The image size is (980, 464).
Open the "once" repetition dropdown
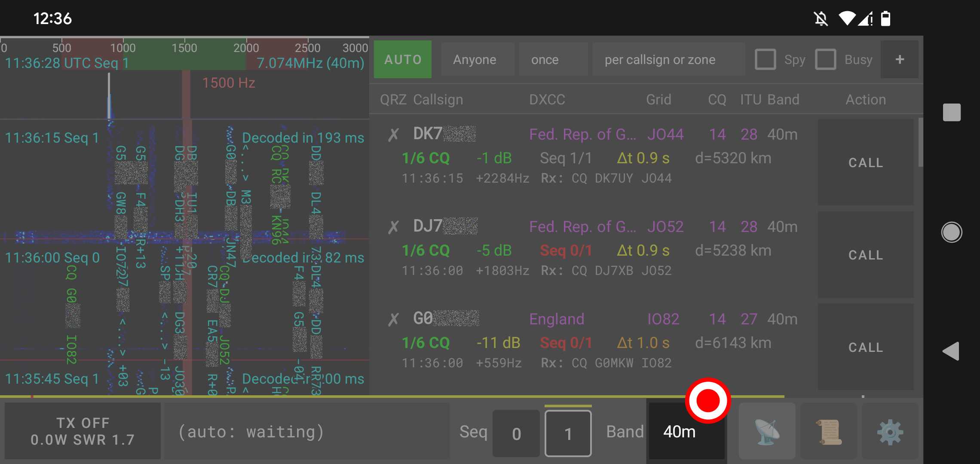click(553, 59)
